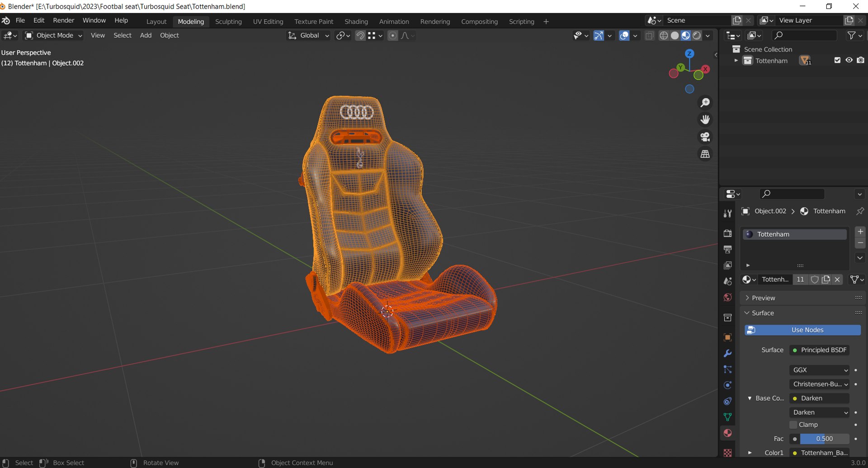Image resolution: width=868 pixels, height=468 pixels.
Task: Open the World properties tab
Action: tap(727, 297)
